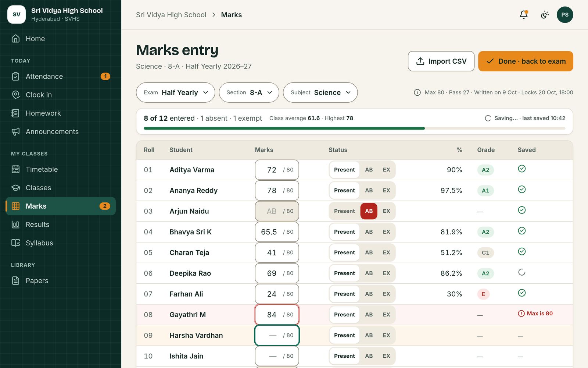Click Import CSV button

[441, 61]
